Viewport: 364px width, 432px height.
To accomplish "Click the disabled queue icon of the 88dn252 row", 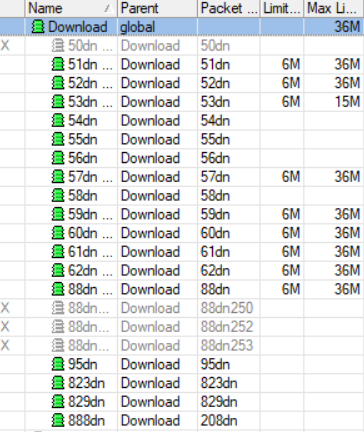I will click(58, 327).
